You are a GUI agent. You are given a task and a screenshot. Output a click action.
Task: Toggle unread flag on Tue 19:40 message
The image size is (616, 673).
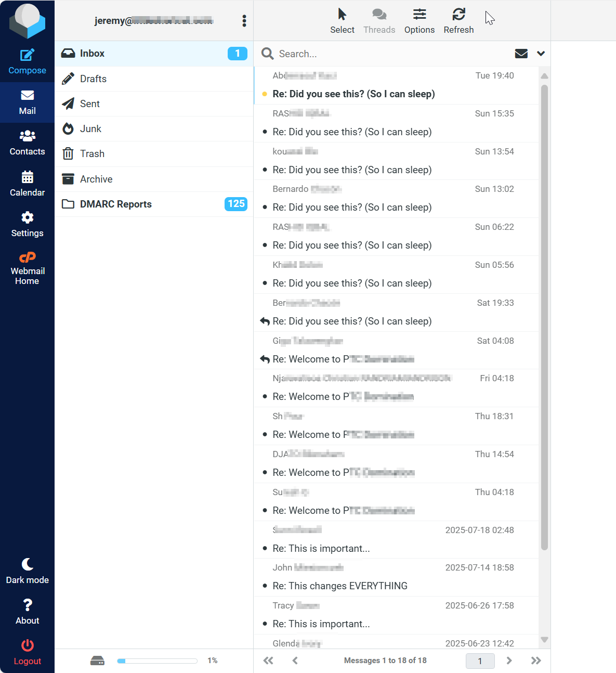point(265,94)
